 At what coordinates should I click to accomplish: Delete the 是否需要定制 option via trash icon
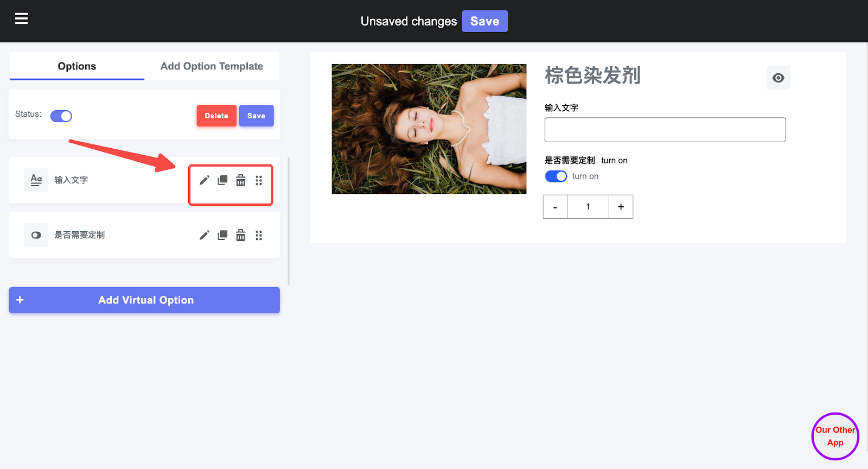click(x=240, y=235)
